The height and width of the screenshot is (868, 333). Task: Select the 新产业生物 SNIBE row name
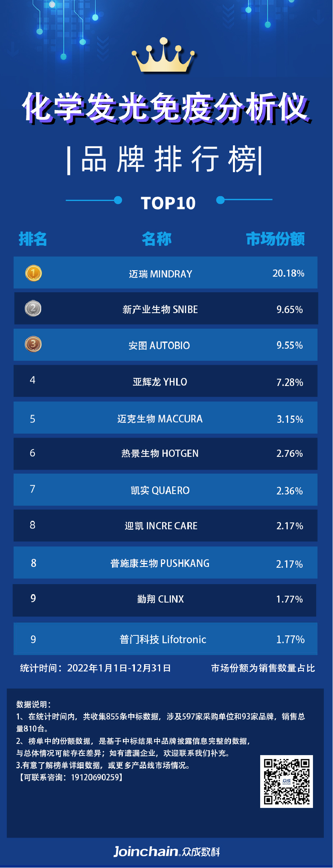(x=160, y=309)
